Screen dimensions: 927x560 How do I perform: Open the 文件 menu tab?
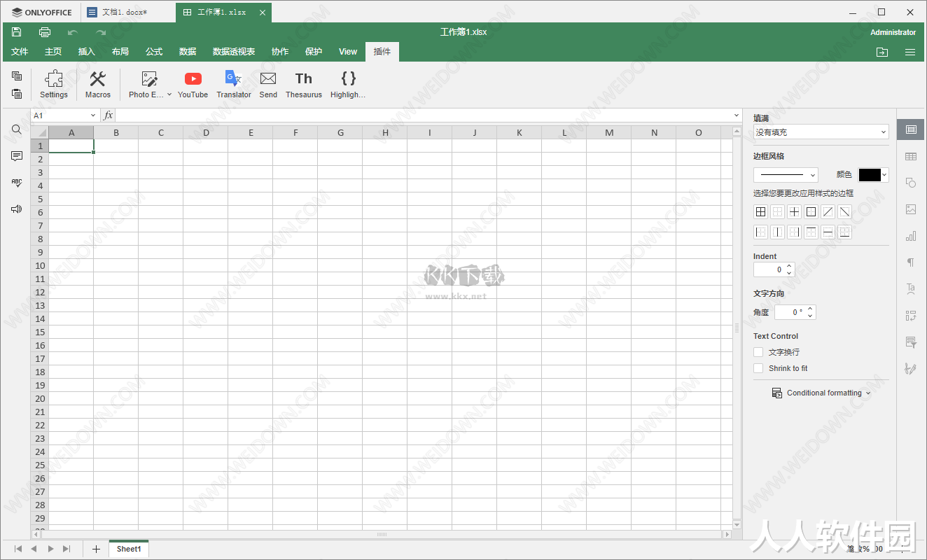point(20,52)
